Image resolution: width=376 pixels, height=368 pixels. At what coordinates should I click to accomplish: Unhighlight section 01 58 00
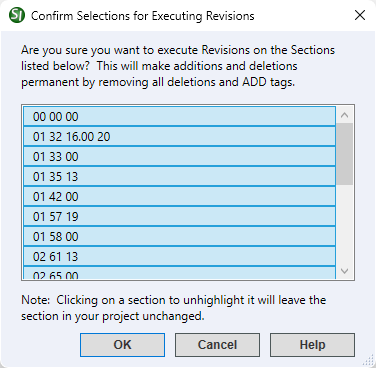pos(179,236)
